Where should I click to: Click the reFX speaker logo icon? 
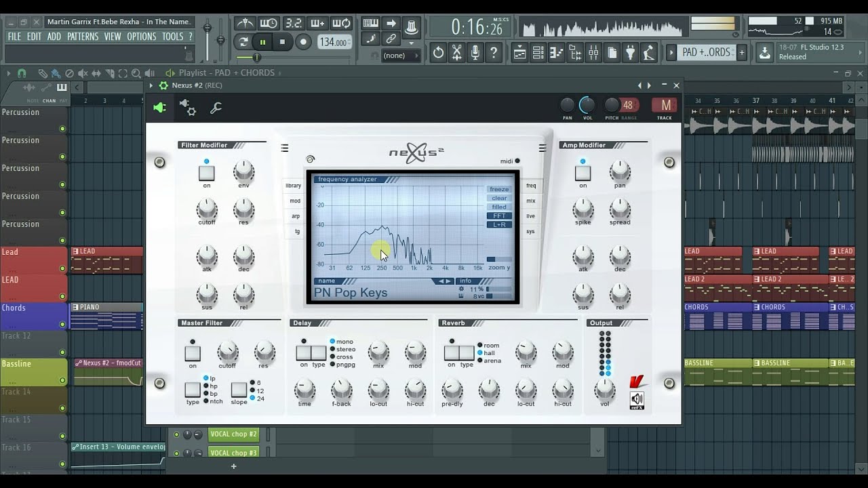tap(637, 400)
